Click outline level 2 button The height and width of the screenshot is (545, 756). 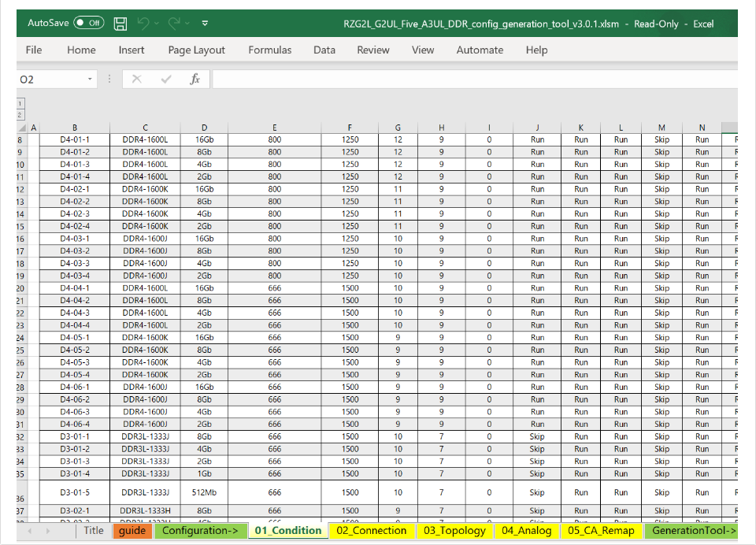coord(20,115)
